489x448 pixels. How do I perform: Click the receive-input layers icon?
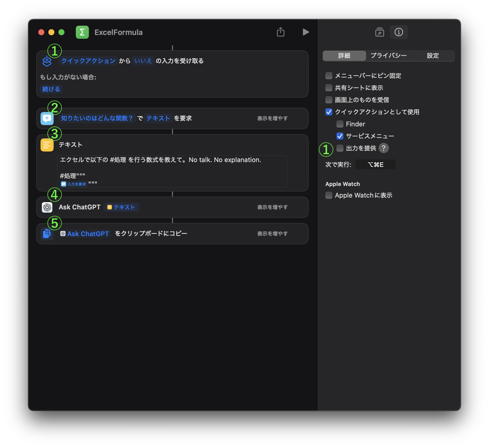47,61
